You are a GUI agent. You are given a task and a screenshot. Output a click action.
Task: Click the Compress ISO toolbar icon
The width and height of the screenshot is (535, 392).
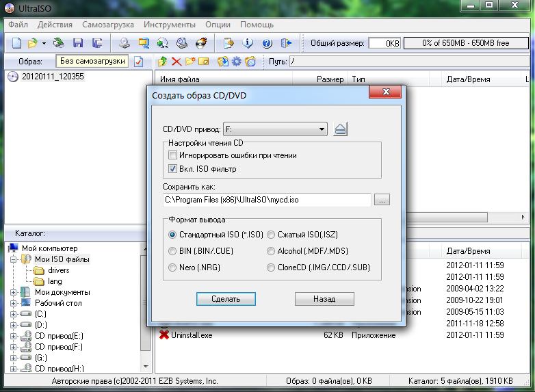[144, 43]
